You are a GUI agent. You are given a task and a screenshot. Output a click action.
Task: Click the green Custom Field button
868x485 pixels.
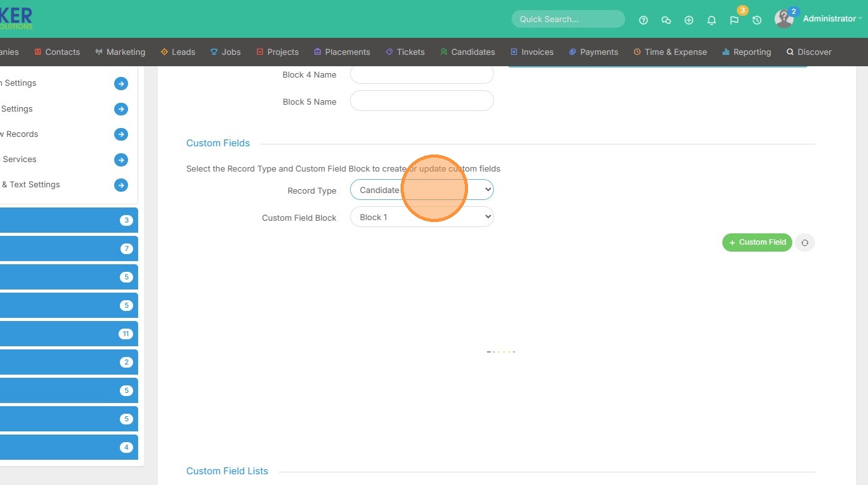757,242
